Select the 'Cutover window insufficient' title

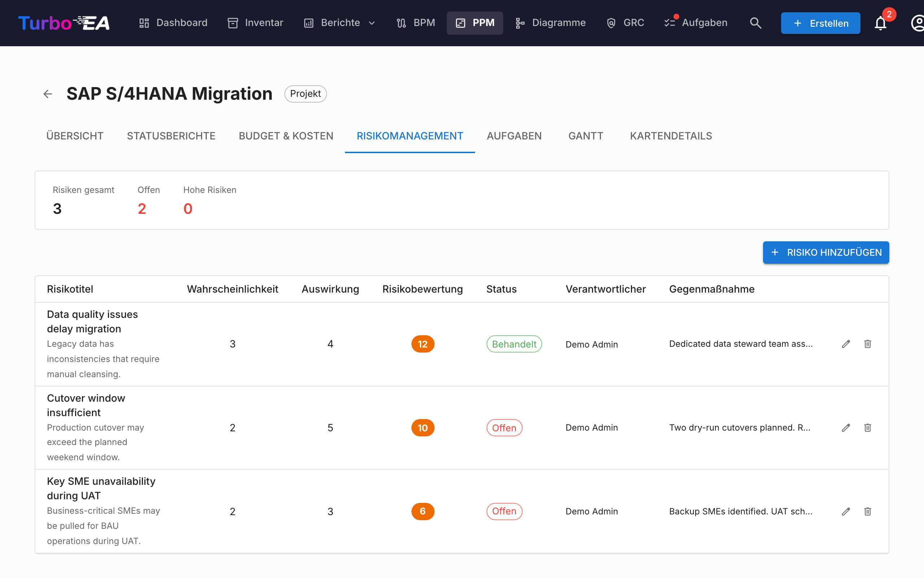(86, 405)
